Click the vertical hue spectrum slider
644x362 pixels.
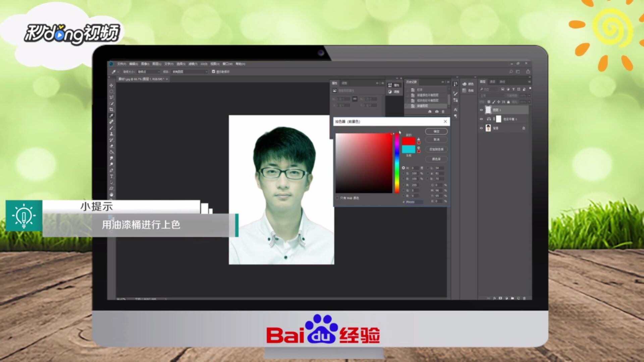click(397, 163)
